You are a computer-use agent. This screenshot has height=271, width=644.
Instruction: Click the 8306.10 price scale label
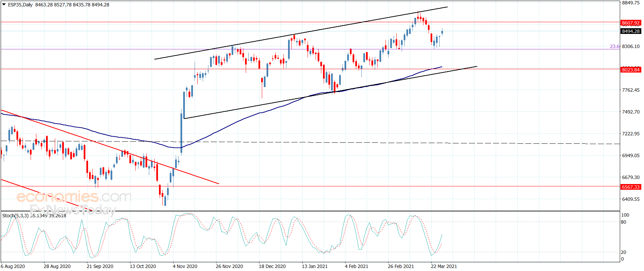pos(631,46)
